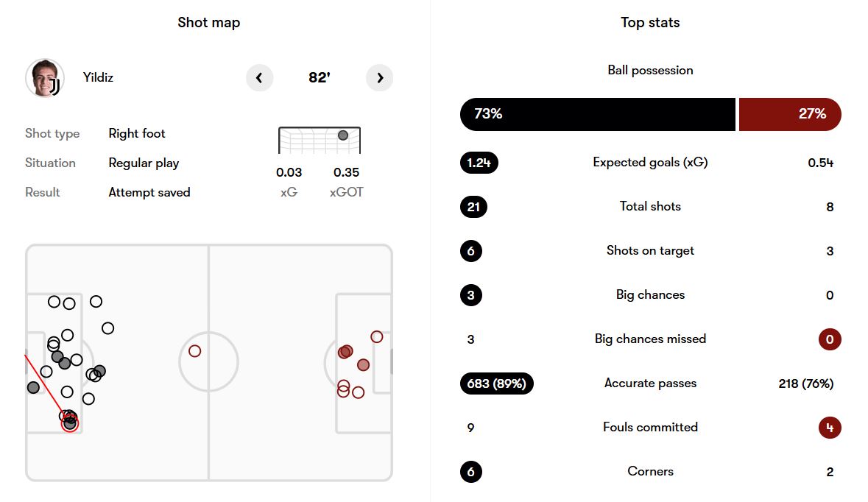Select the black 73% possession bar

597,114
